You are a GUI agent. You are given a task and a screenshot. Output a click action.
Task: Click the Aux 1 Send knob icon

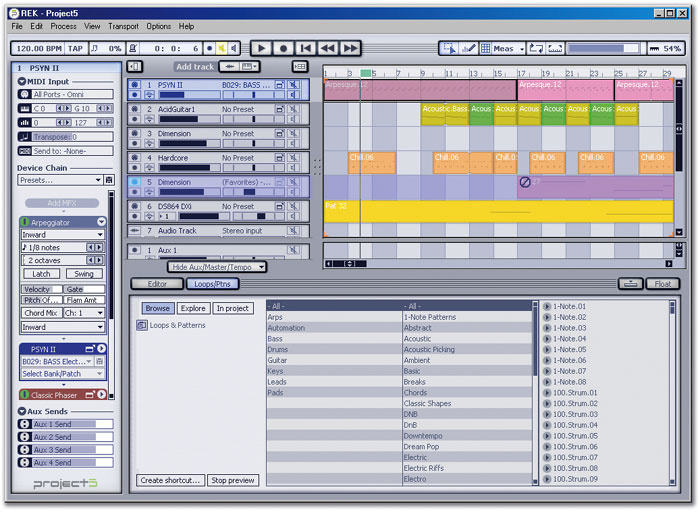coord(24,424)
